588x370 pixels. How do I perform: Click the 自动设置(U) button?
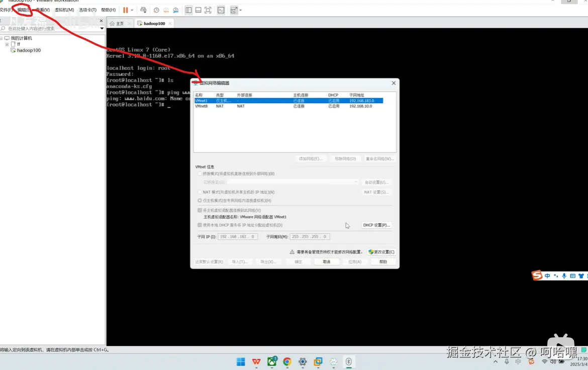point(377,182)
